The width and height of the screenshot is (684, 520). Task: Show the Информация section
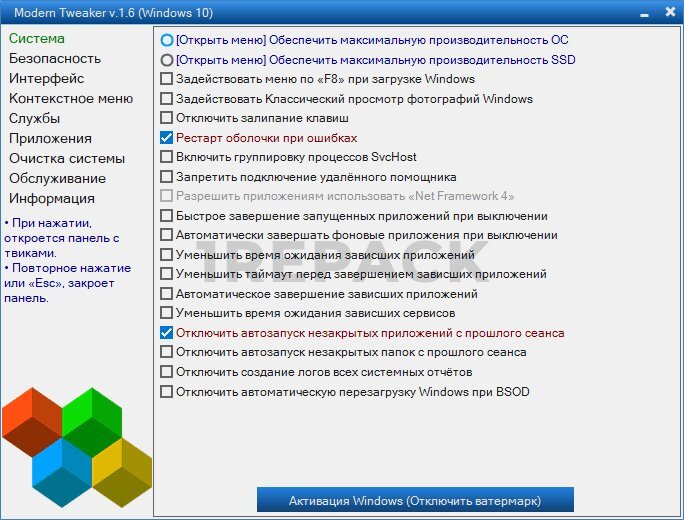click(51, 198)
